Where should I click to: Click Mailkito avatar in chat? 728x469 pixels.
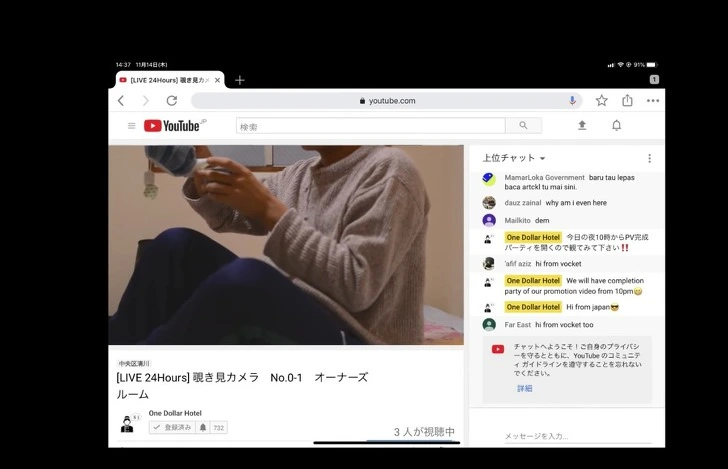pos(489,220)
